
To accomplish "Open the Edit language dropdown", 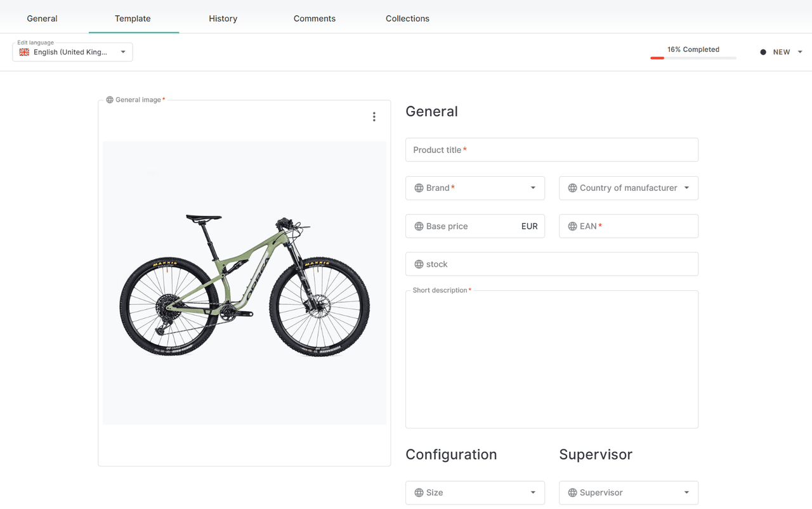I will point(72,52).
